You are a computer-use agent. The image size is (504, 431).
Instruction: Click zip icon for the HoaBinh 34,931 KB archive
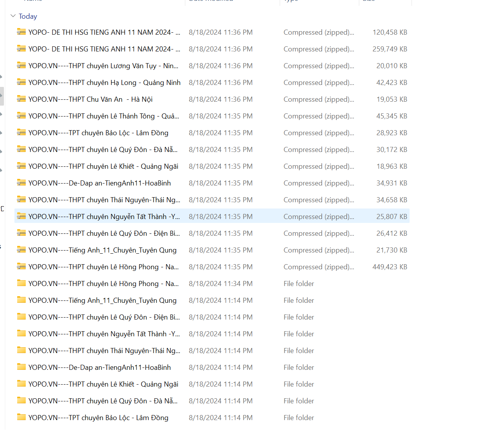[21, 183]
